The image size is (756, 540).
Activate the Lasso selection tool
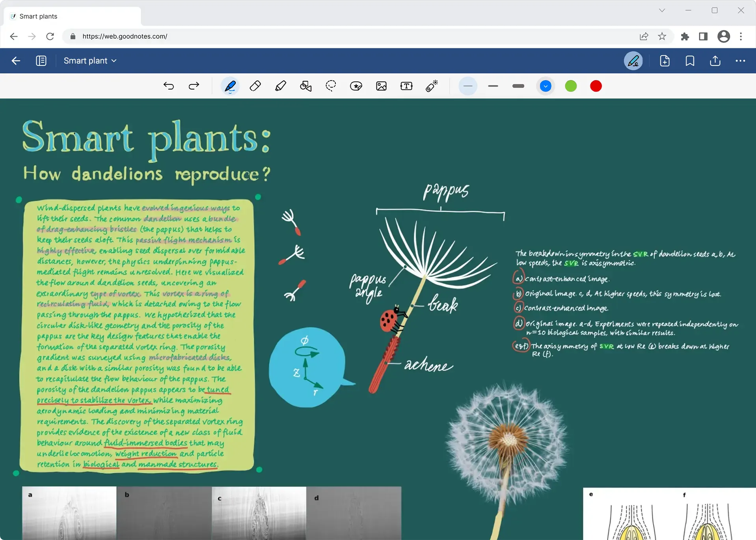(331, 86)
